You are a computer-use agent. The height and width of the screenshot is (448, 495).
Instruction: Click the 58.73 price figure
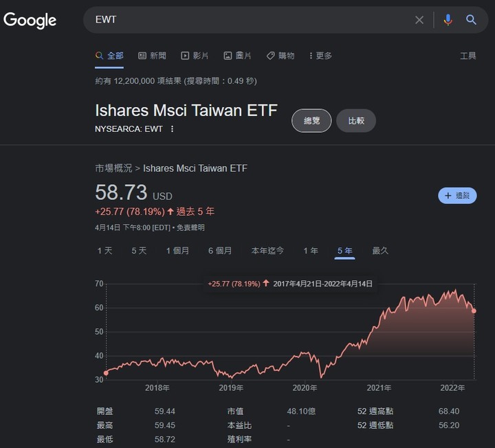(x=121, y=192)
